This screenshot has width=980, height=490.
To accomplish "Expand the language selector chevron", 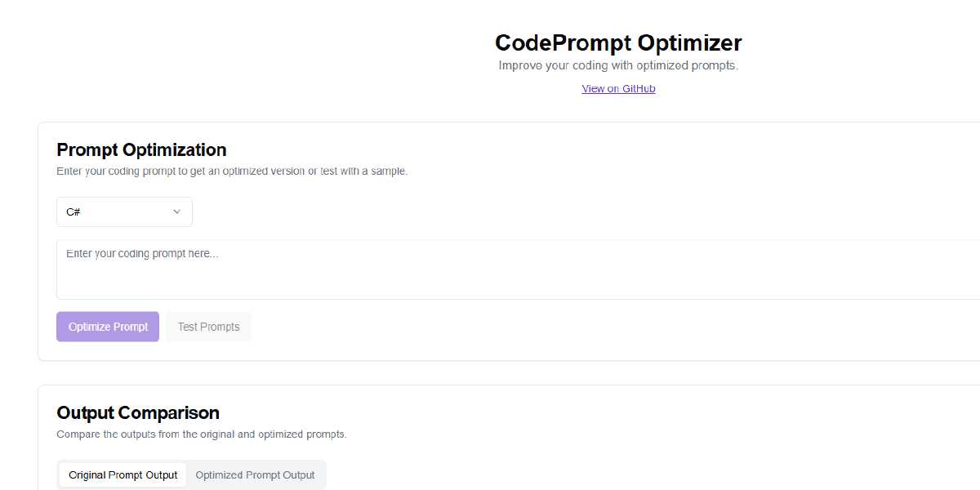I will tap(176, 212).
